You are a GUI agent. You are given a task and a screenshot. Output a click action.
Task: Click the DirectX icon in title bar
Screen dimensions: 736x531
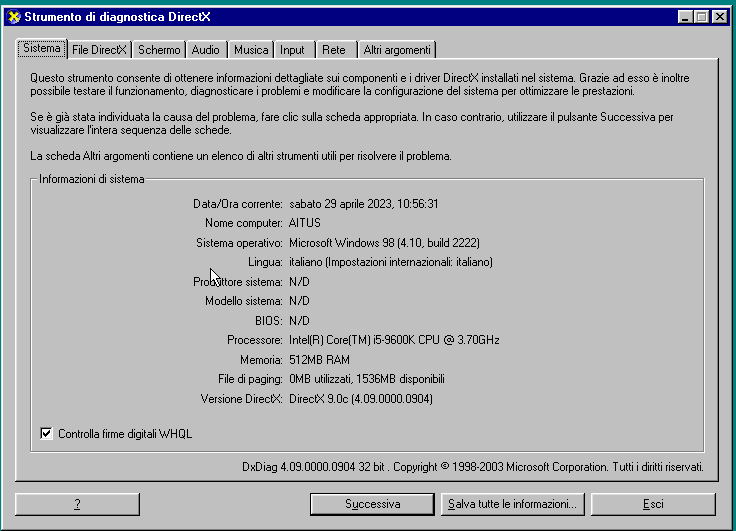[x=14, y=17]
